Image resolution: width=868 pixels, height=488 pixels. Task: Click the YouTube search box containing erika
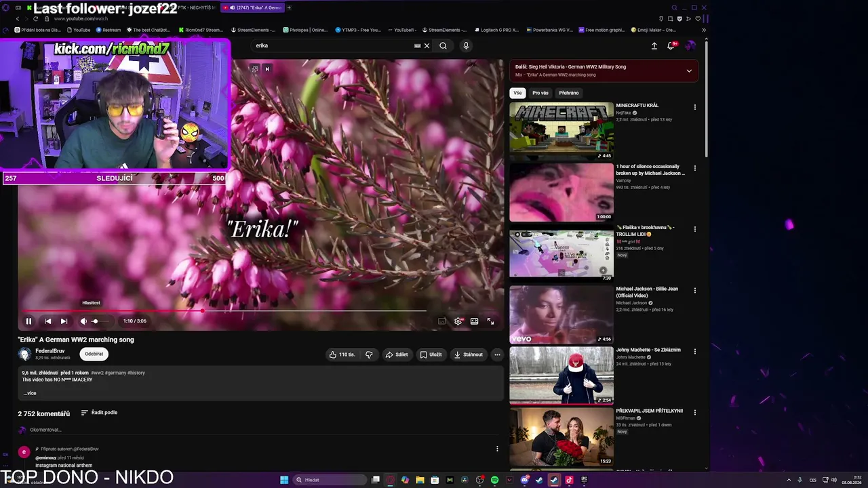pyautogui.click(x=332, y=46)
